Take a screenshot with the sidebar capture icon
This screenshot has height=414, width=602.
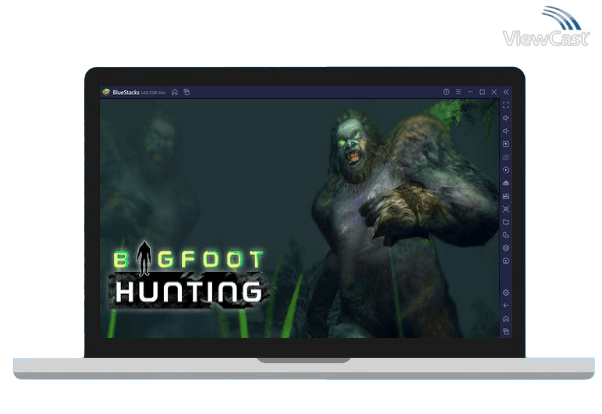506,209
